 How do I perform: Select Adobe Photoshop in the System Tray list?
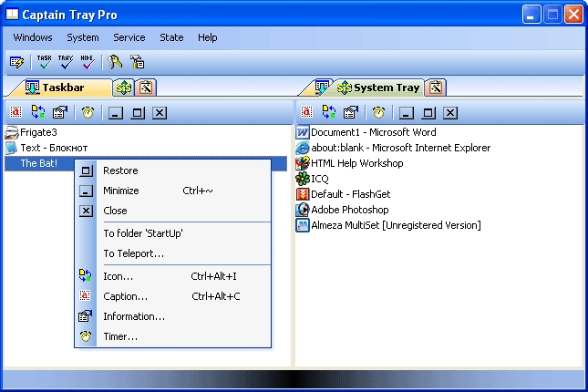[x=336, y=210]
